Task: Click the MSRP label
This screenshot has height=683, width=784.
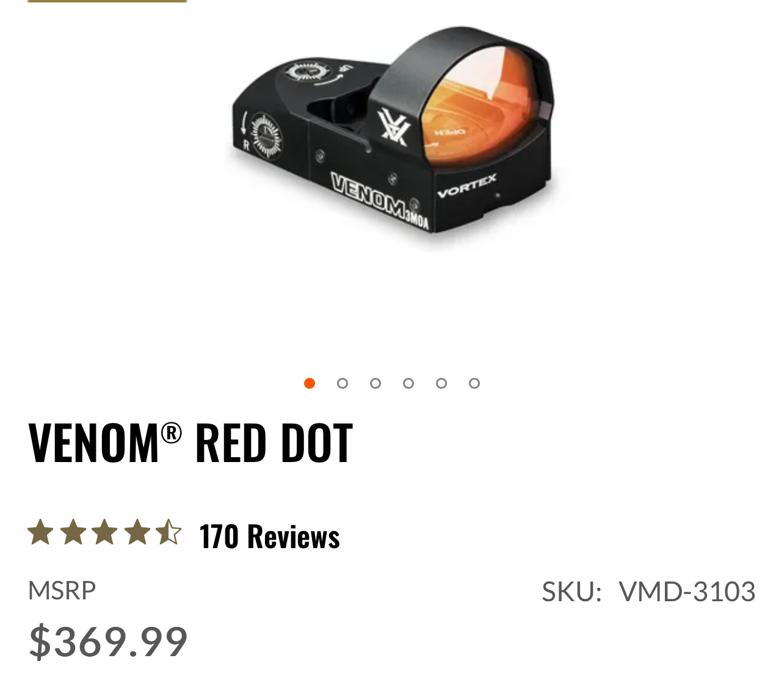Action: (62, 591)
